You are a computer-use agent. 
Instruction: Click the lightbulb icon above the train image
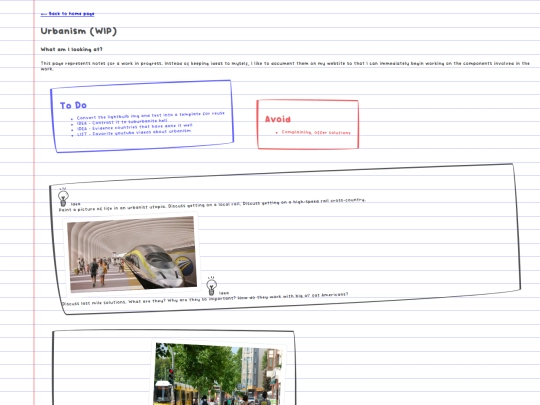click(63, 197)
